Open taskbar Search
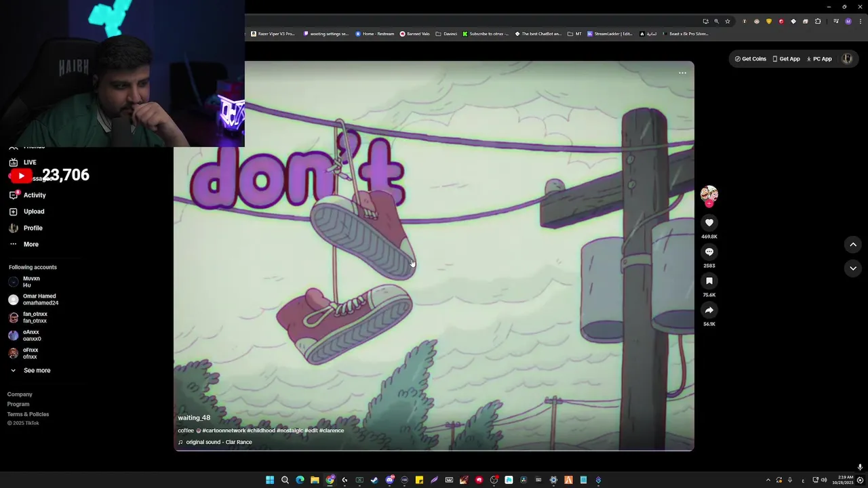Screen dimensions: 868x488 (x=285, y=480)
